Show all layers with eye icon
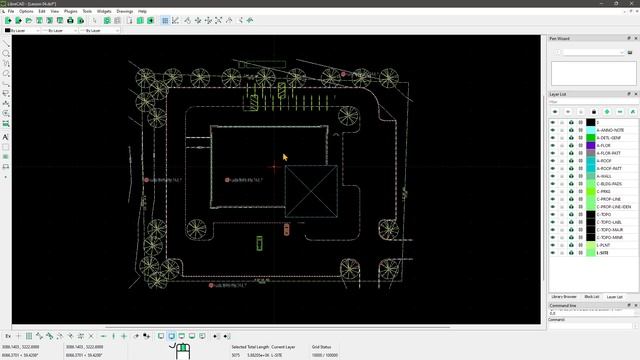The image size is (640, 360). click(x=555, y=111)
